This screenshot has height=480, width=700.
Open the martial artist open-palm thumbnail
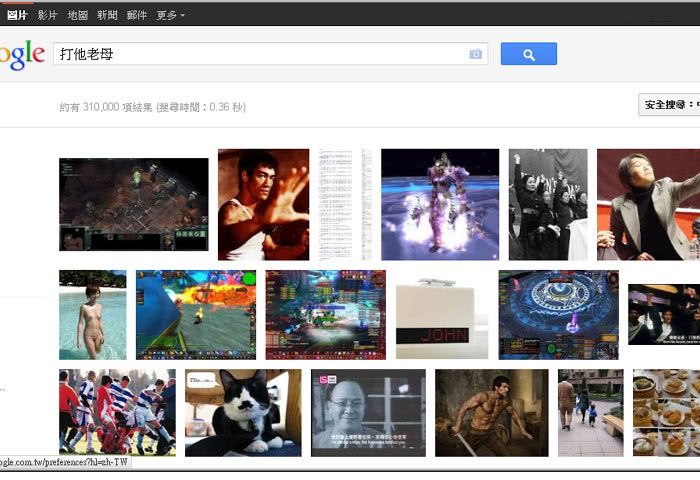[x=263, y=204]
